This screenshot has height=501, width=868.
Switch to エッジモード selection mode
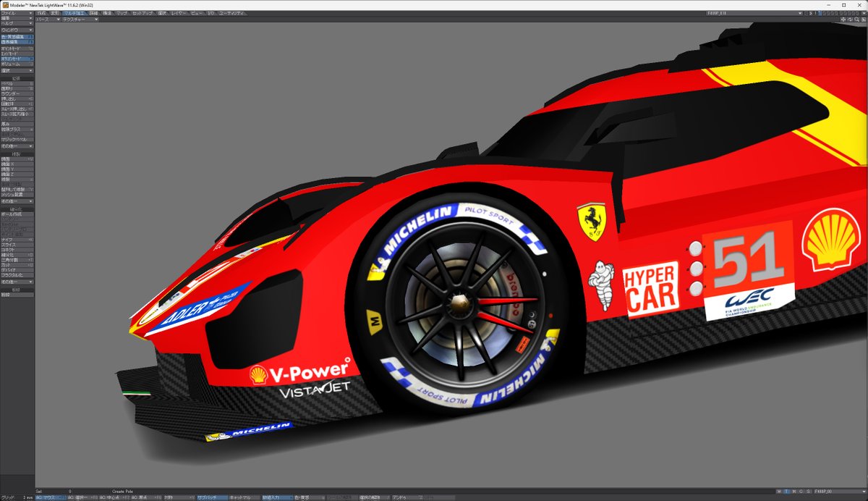pyautogui.click(x=17, y=54)
